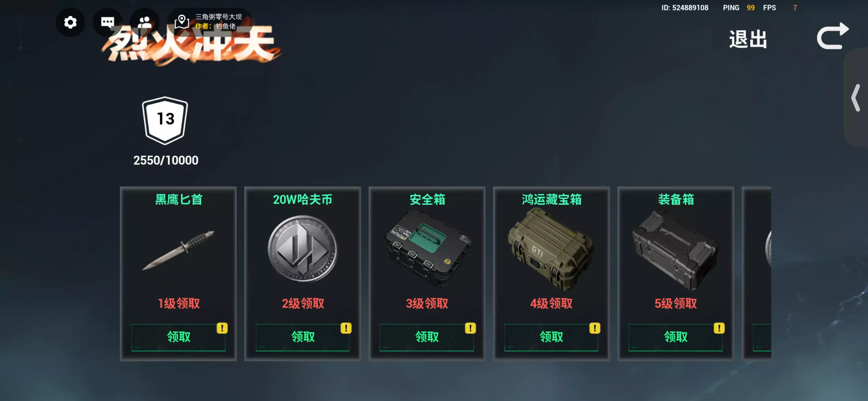Select the partially visible sixth reward card
This screenshot has height=401, width=868.
pos(757,274)
